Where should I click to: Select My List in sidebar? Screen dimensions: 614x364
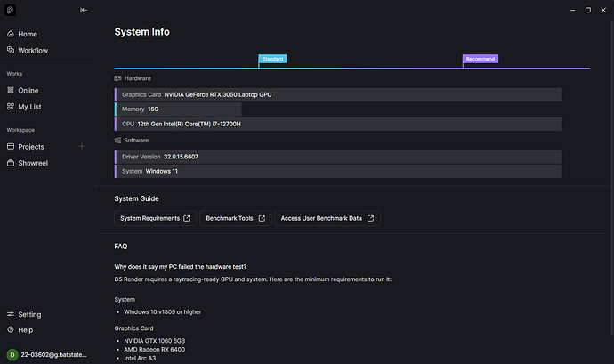coord(29,107)
